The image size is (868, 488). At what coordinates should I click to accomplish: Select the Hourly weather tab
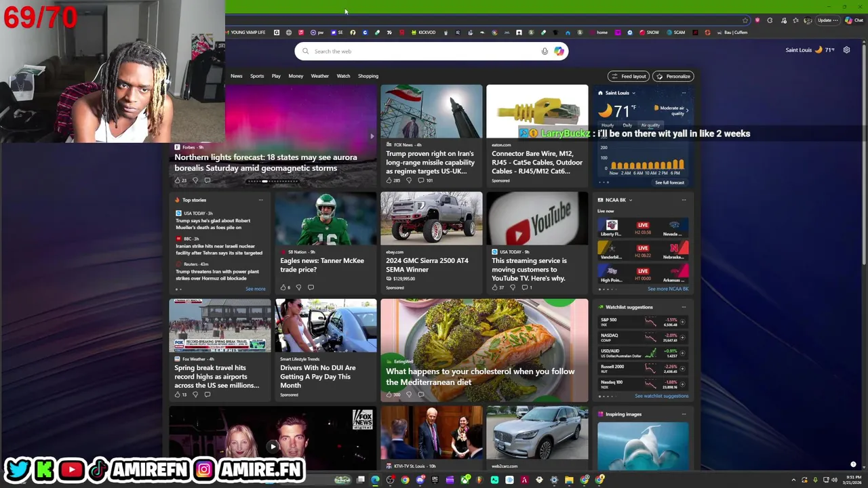[607, 125]
